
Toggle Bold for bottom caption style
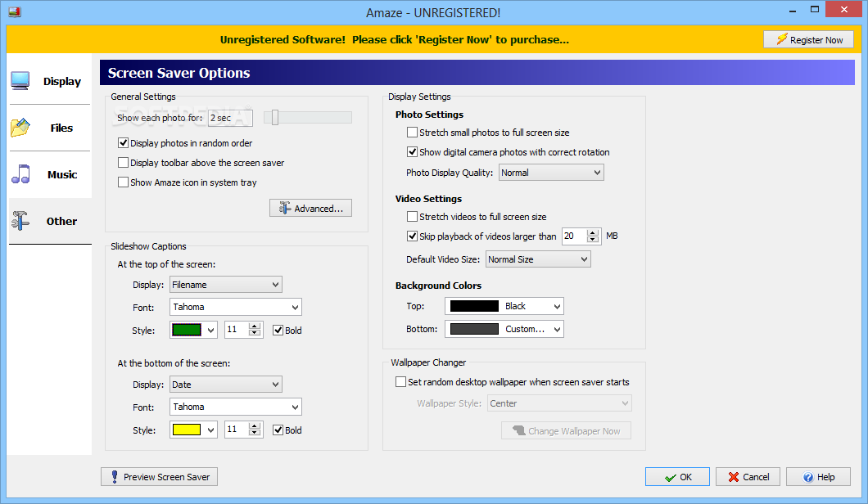[x=278, y=430]
